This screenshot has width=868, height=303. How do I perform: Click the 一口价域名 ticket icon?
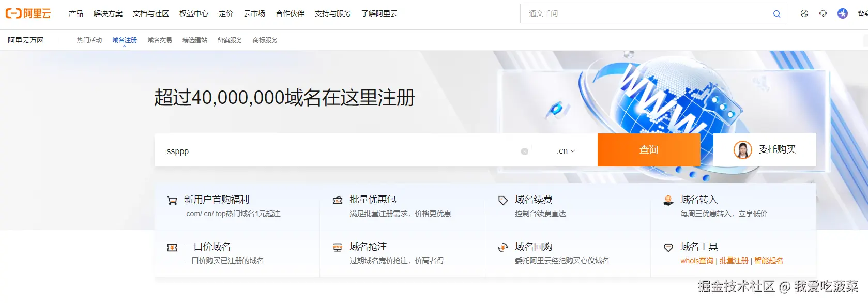(x=172, y=248)
